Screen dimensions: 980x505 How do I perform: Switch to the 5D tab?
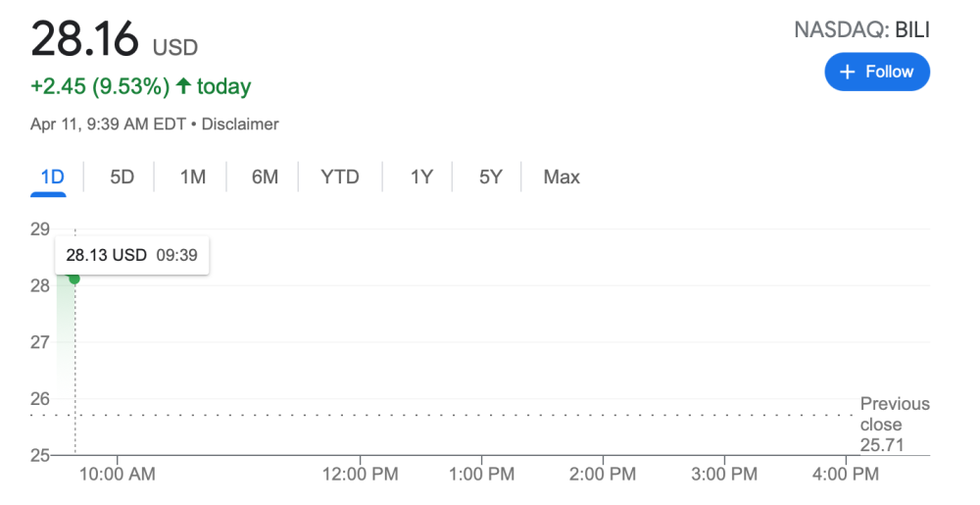122,177
